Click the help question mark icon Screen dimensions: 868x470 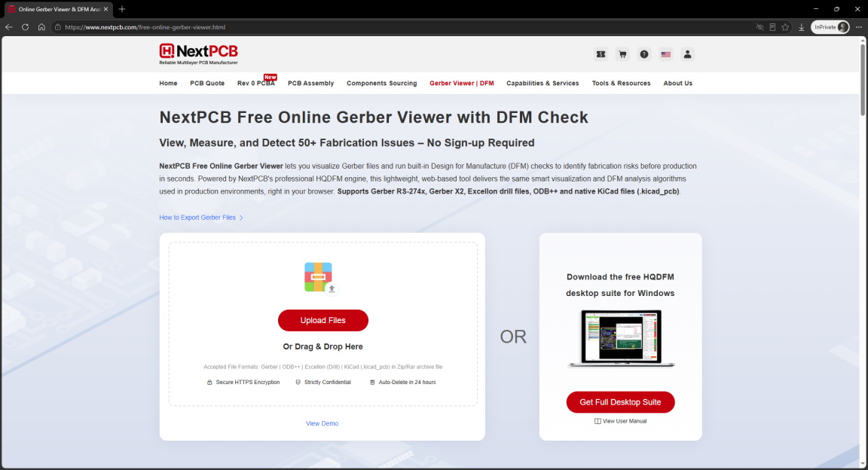pyautogui.click(x=643, y=54)
